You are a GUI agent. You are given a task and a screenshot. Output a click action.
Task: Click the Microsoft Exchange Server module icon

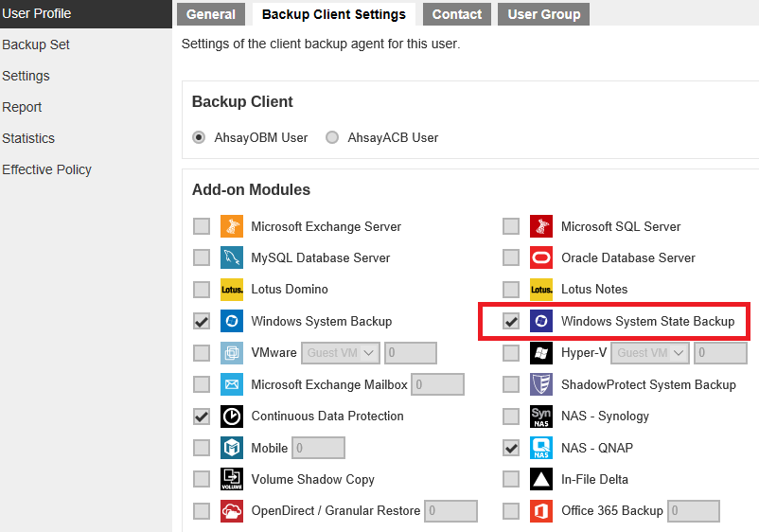point(231,226)
